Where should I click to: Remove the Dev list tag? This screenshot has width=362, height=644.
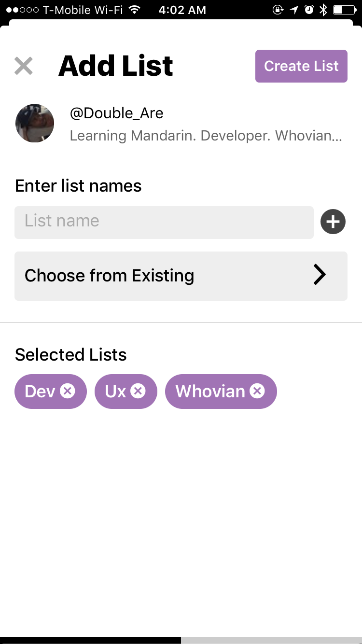[68, 391]
